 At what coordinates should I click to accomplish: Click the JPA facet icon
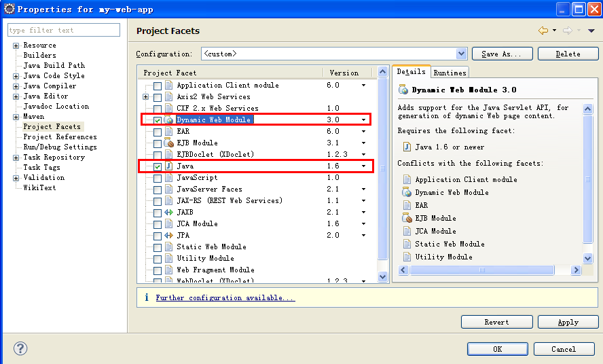169,235
